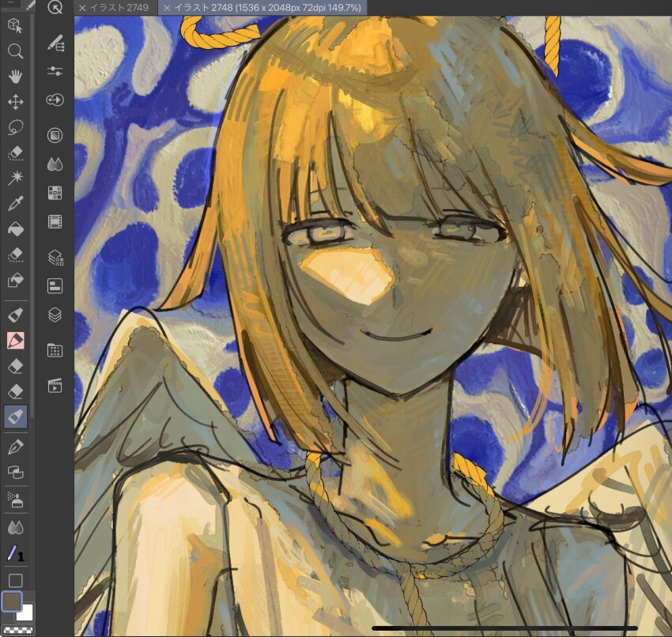This screenshot has height=637, width=672.
Task: Select the Airbrush tool
Action: [16, 499]
